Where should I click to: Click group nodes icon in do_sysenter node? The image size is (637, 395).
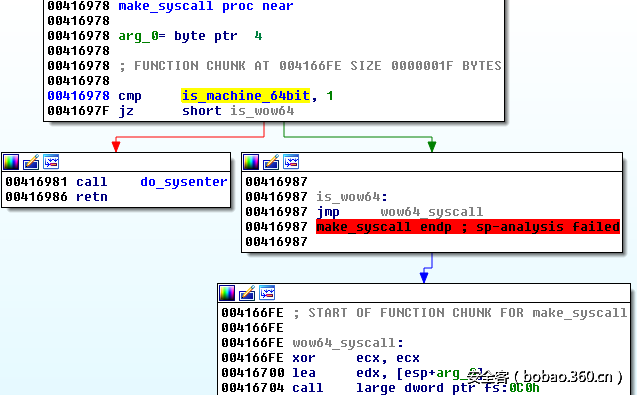tap(51, 162)
